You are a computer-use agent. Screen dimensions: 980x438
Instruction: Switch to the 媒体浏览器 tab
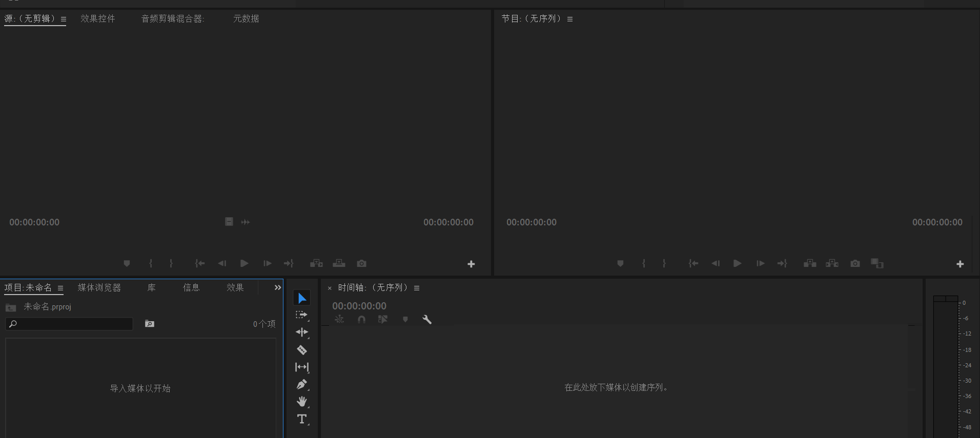click(99, 288)
